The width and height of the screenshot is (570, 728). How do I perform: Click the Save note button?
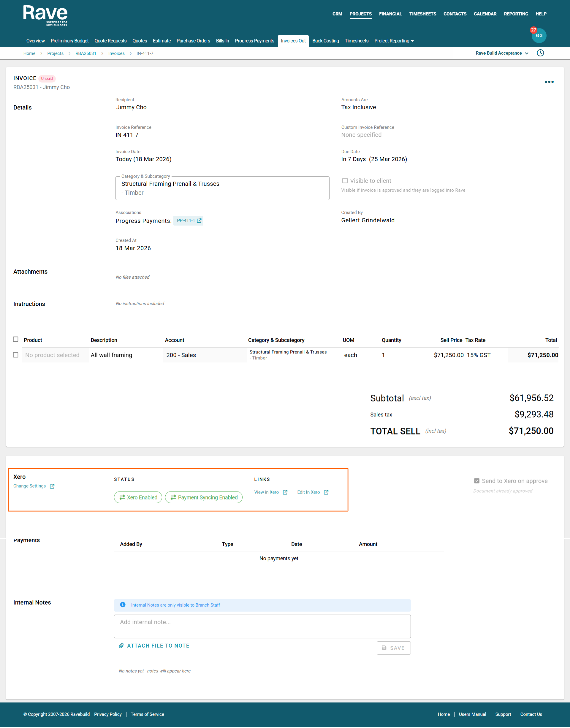pyautogui.click(x=393, y=648)
